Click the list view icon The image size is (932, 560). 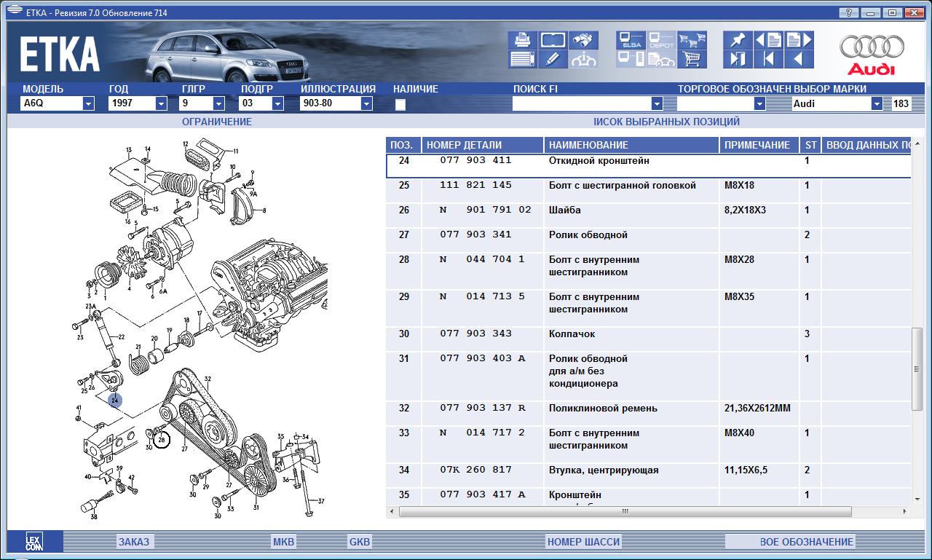coord(524,59)
